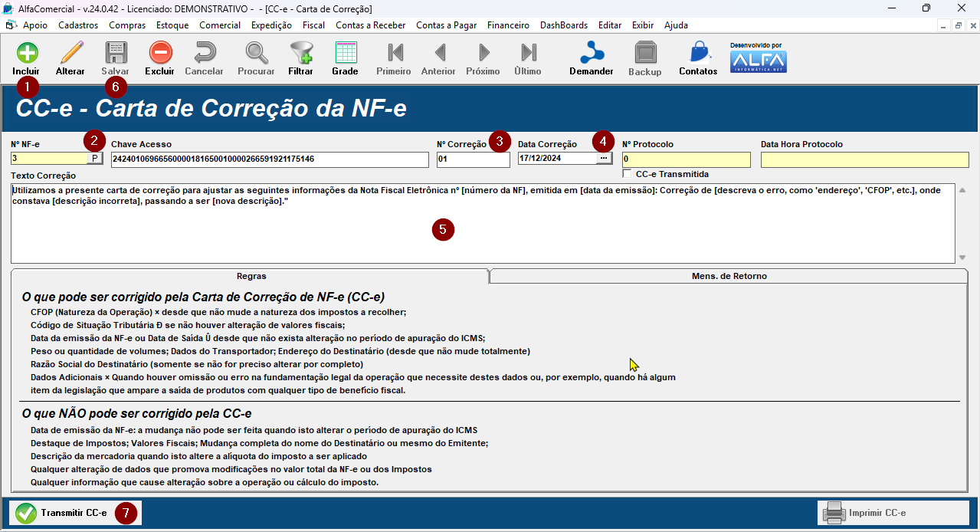Click the Excluir red minus icon
Viewport: 980px width, 532px height.
coord(160,54)
